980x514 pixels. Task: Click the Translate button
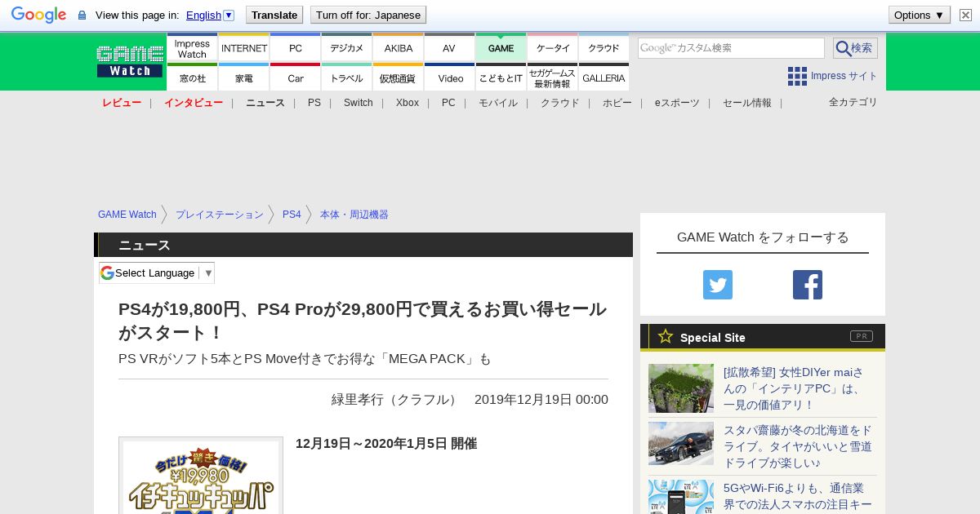[x=274, y=15]
